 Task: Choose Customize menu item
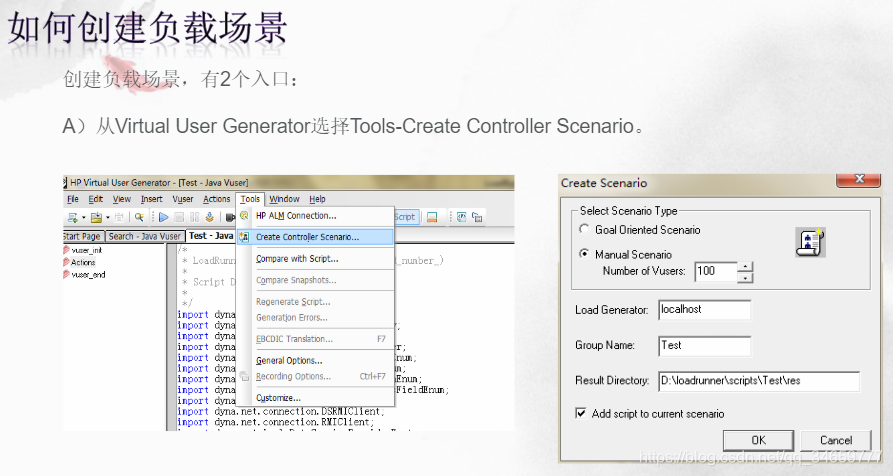[x=316, y=398]
